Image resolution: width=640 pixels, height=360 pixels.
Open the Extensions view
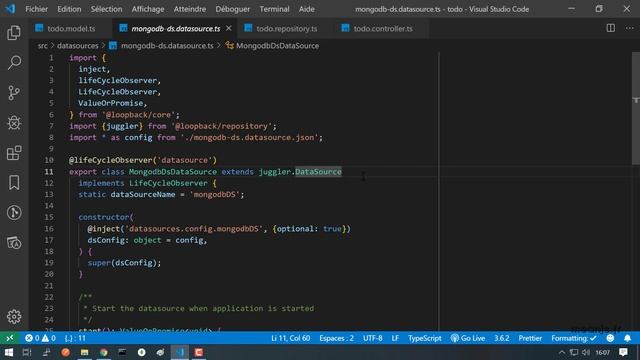[14, 153]
